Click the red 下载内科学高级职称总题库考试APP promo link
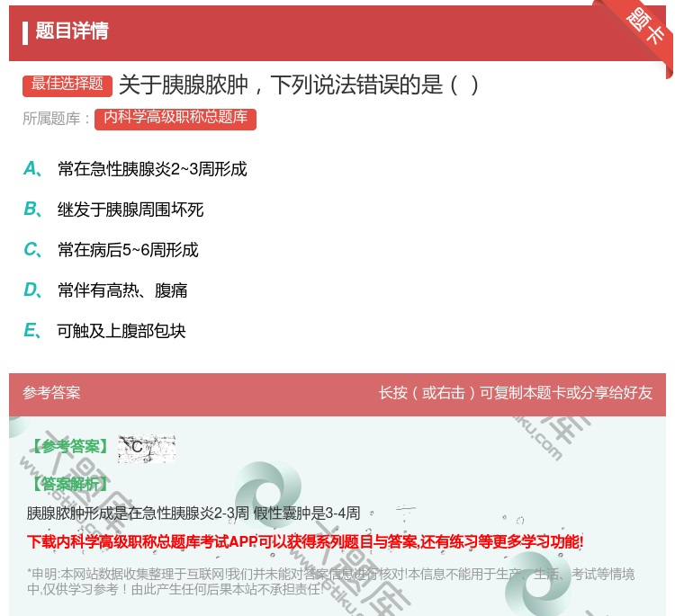This screenshot has width=675, height=616. 305,541
